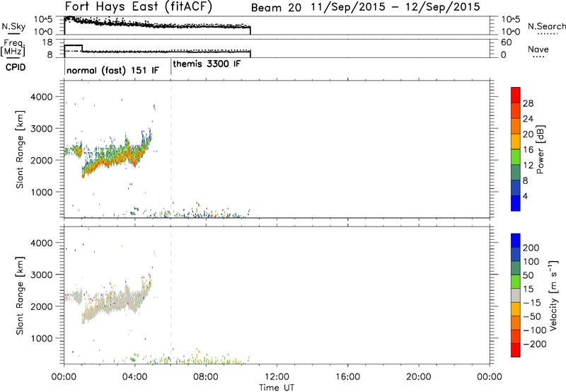Click the gray segment of Velocity colorbar
Viewport: 566px width, 392px height.
click(516, 295)
